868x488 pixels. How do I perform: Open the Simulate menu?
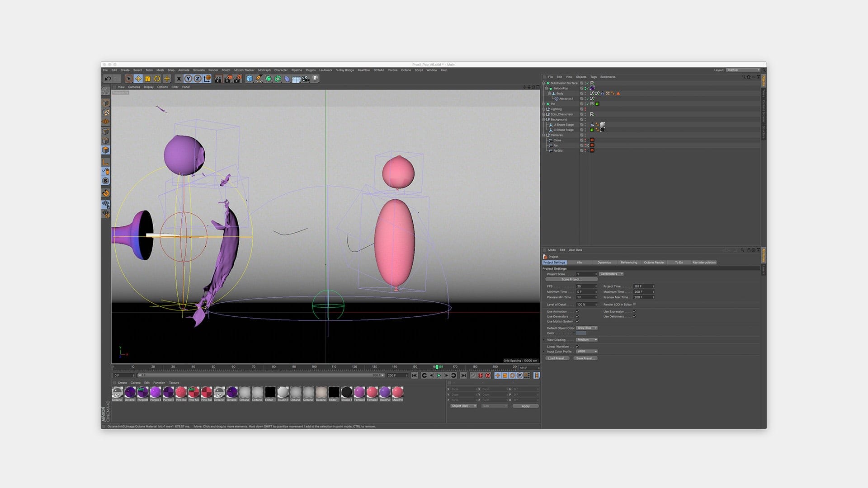(199, 70)
